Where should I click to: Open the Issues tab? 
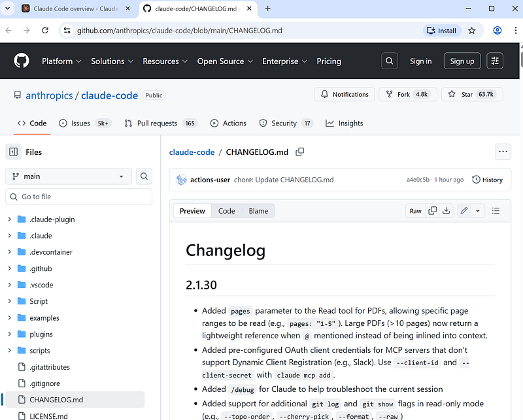click(x=85, y=123)
